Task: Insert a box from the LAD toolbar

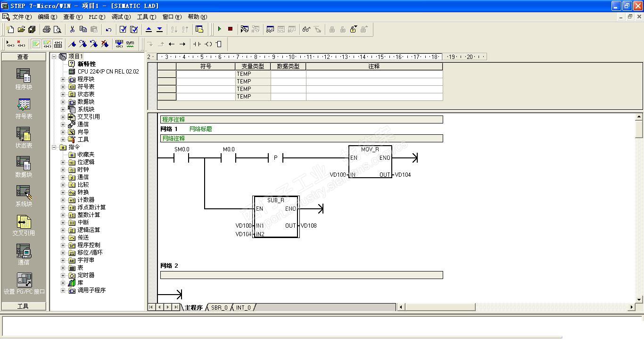Action: pos(219,44)
